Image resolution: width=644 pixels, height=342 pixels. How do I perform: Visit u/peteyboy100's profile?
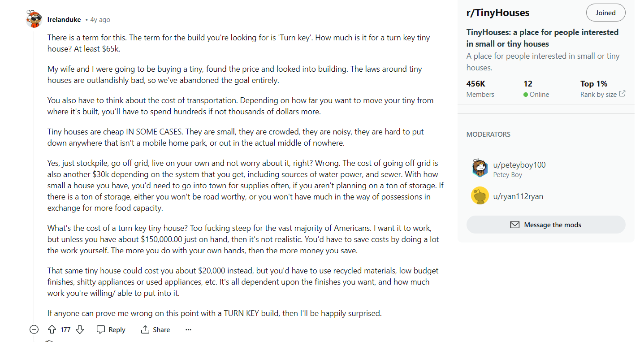pos(519,165)
